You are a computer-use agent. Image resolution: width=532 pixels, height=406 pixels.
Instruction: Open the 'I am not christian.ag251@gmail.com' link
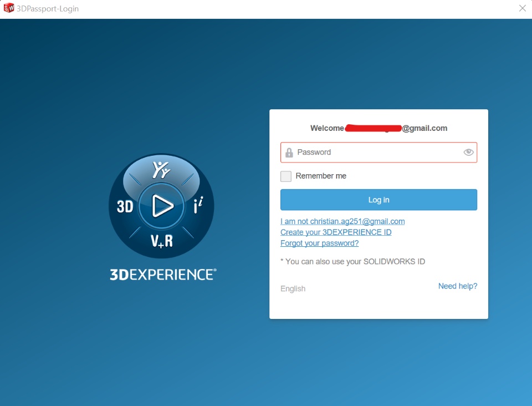click(x=342, y=221)
